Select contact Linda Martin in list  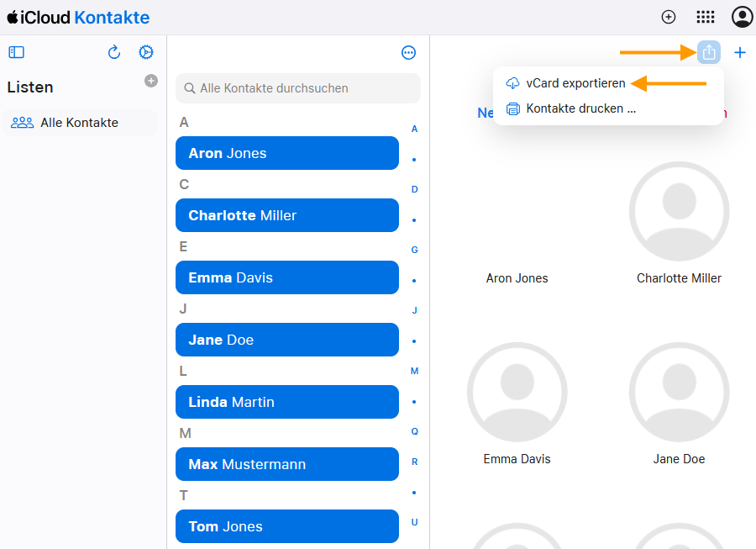[287, 402]
